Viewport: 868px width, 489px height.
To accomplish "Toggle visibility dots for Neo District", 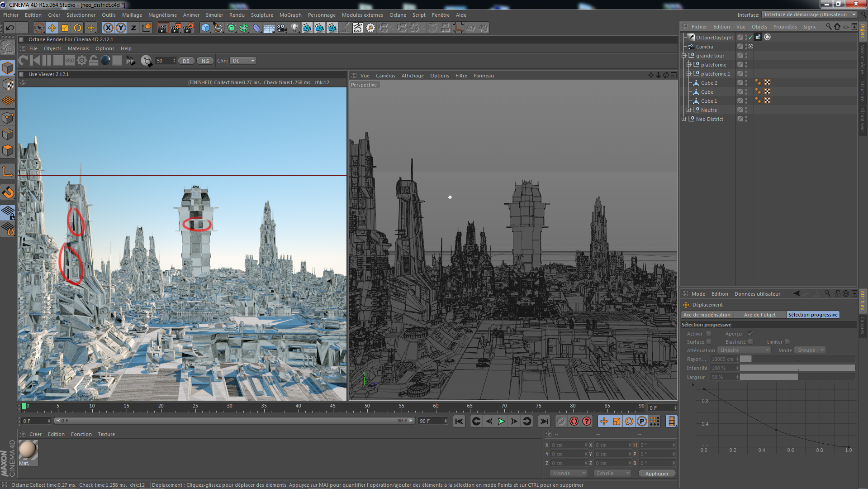I will 746,119.
